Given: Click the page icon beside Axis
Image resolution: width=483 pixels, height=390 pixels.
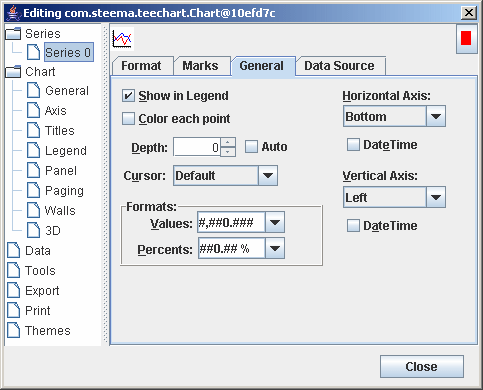Looking at the screenshot, I should (34, 110).
